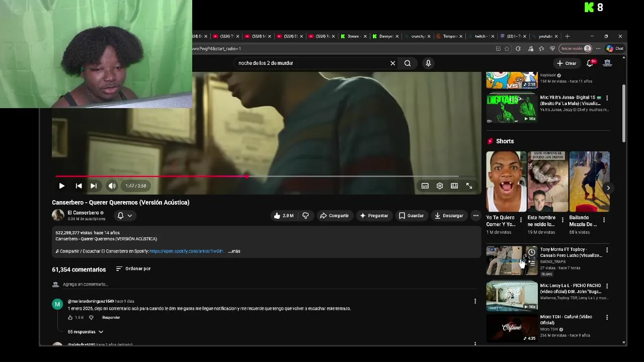Add Tony Monta video to watch later
Viewport: 644px width, 362px height.
tap(532, 252)
